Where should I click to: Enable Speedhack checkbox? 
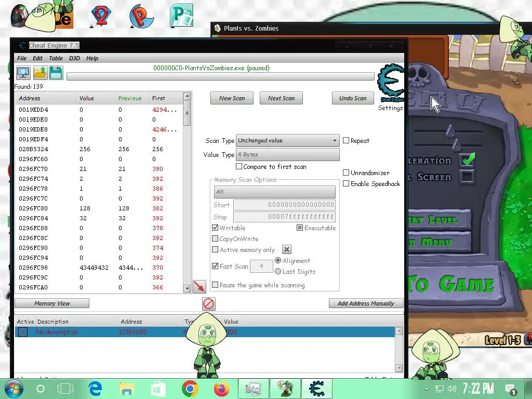pos(346,183)
